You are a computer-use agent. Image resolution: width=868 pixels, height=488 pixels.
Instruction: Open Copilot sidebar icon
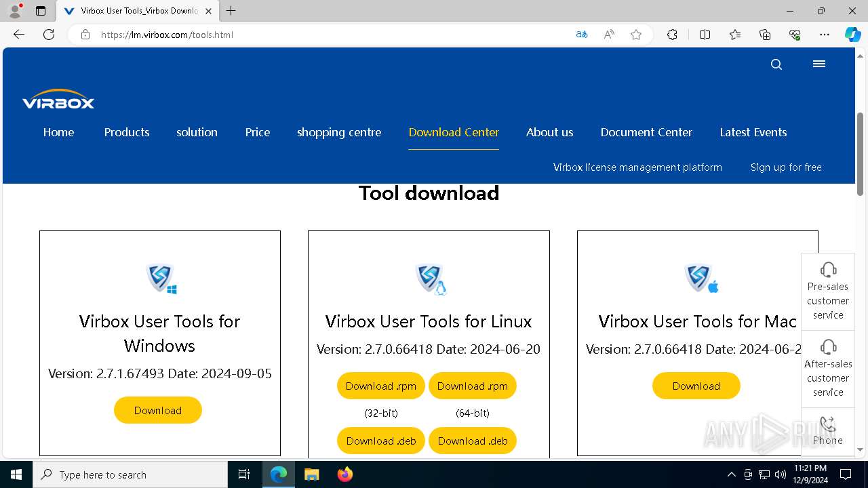pos(852,35)
